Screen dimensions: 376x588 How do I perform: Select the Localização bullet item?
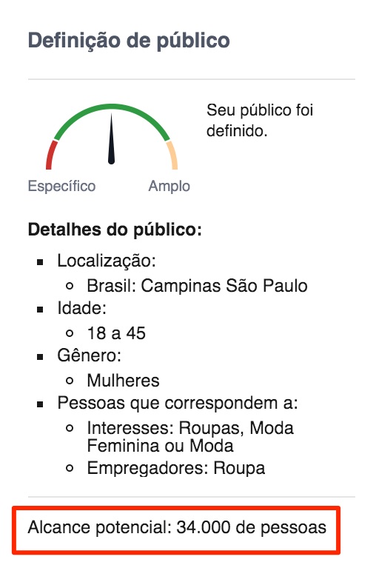(x=107, y=261)
